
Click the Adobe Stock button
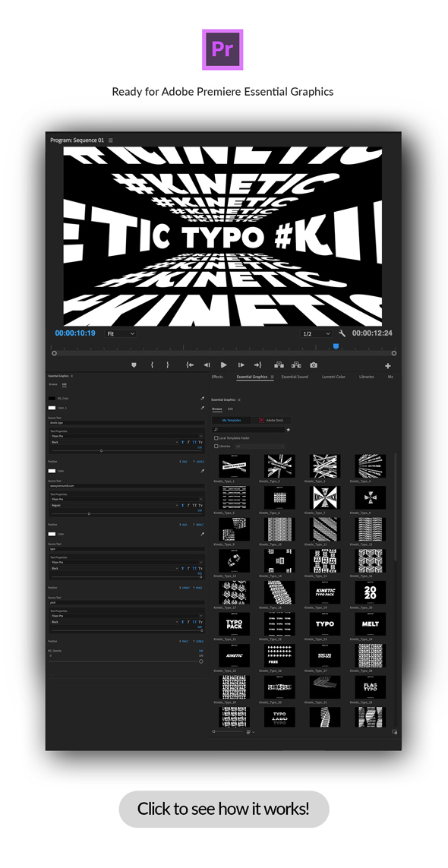pos(271,420)
